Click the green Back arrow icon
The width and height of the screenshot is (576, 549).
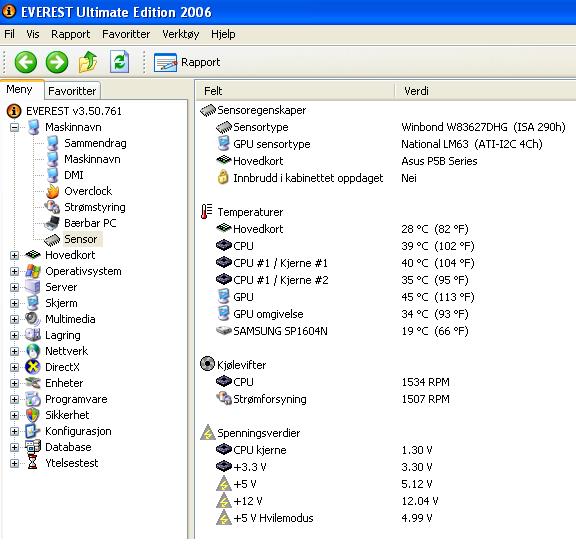(x=25, y=62)
